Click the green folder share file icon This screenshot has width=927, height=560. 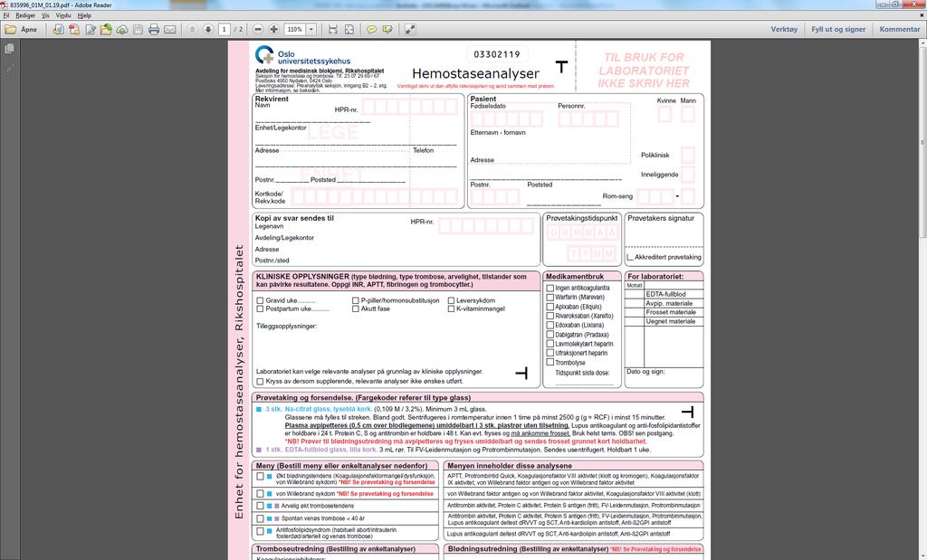(107, 29)
